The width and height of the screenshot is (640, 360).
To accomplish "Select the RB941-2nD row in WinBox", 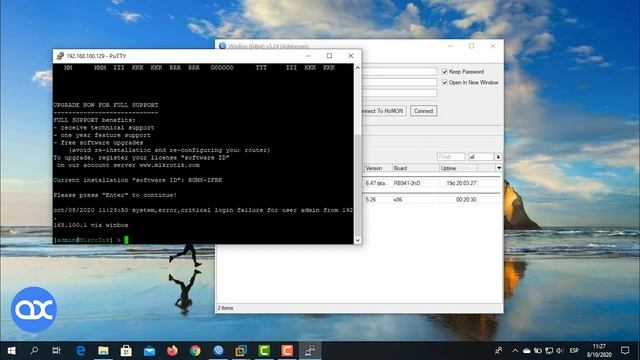I will coord(432,183).
